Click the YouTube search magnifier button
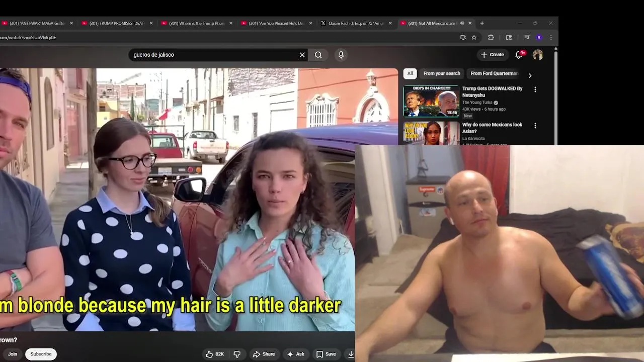 point(318,55)
